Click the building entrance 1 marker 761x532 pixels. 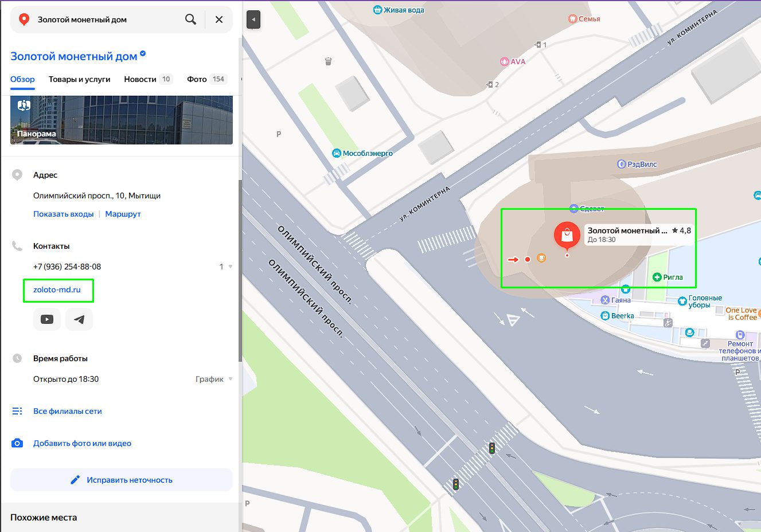(x=540, y=44)
